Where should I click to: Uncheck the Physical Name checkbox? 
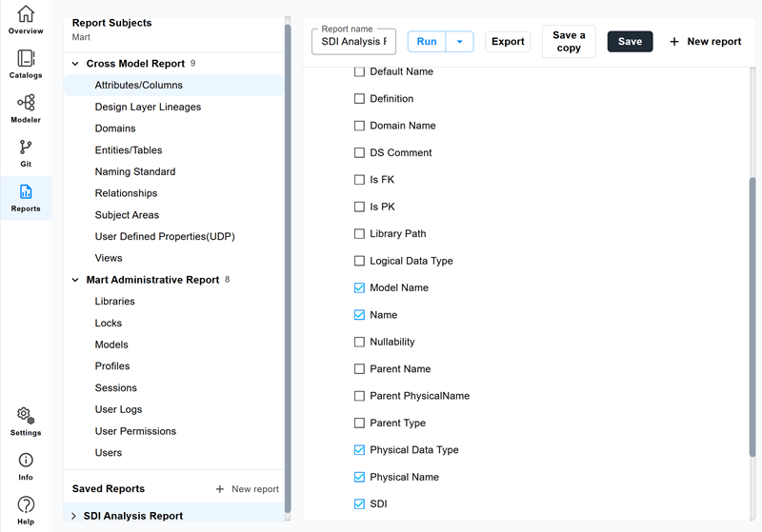coord(359,477)
